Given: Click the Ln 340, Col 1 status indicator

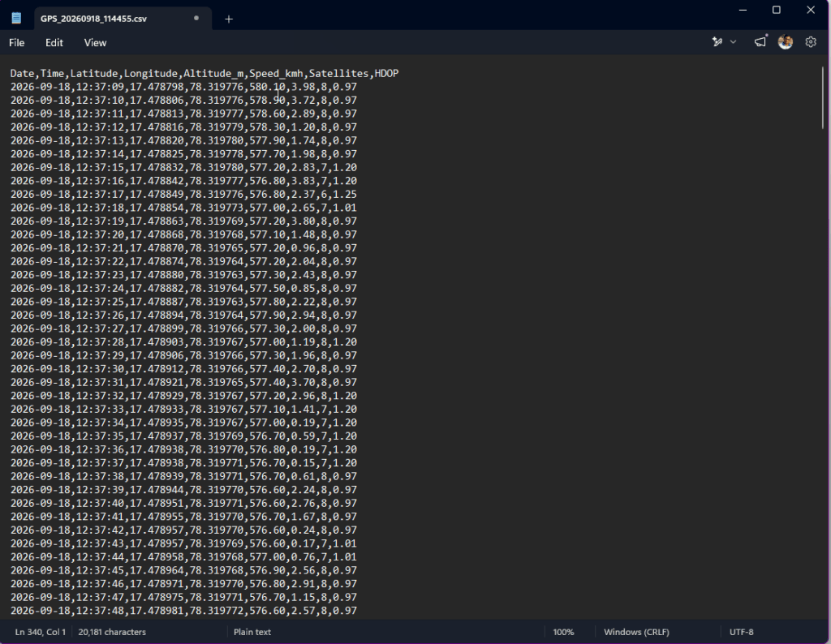Looking at the screenshot, I should point(41,632).
